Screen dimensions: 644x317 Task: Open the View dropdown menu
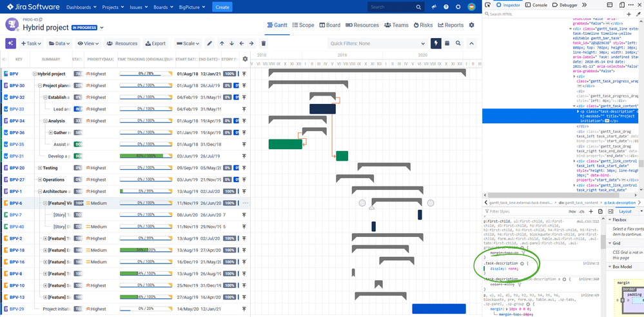click(x=88, y=43)
